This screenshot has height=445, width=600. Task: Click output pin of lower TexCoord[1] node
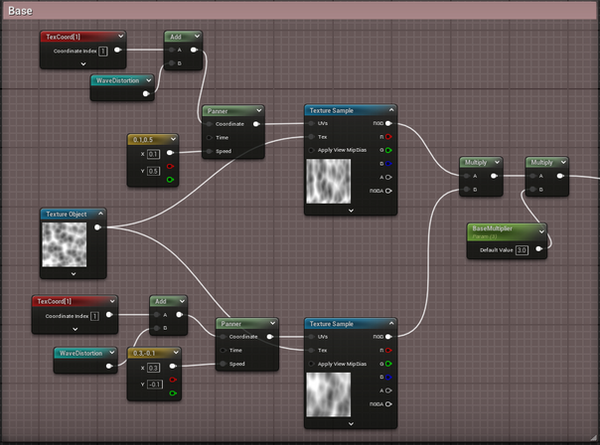(x=109, y=315)
